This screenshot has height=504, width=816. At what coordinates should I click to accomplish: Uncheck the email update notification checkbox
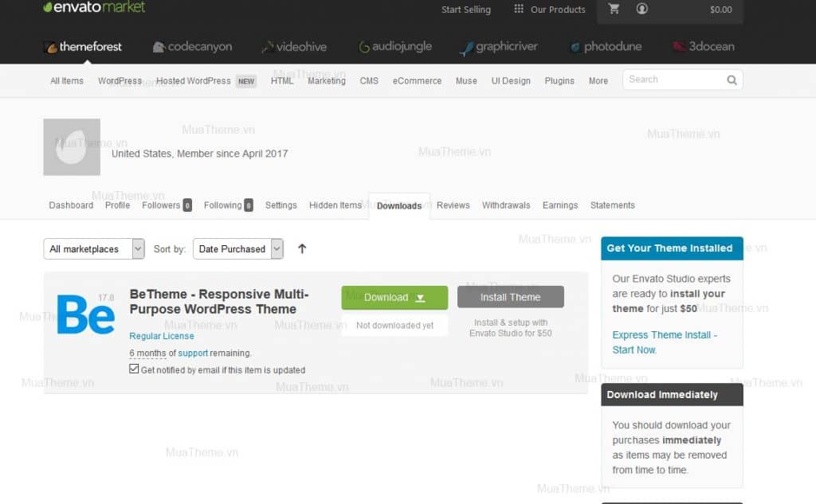(134, 369)
